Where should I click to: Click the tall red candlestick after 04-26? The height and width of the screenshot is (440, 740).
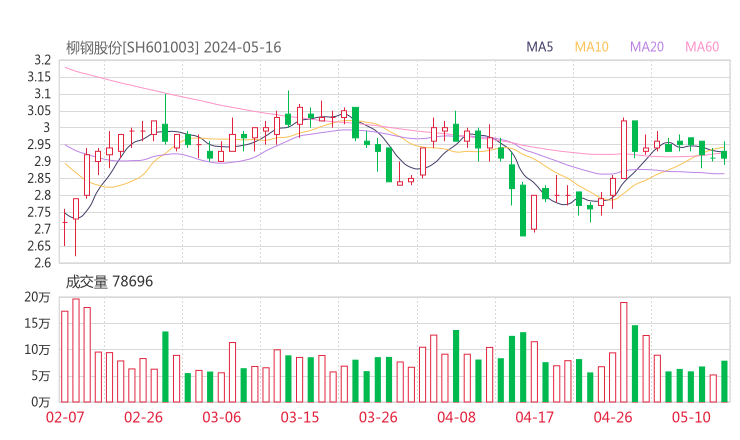[624, 149]
